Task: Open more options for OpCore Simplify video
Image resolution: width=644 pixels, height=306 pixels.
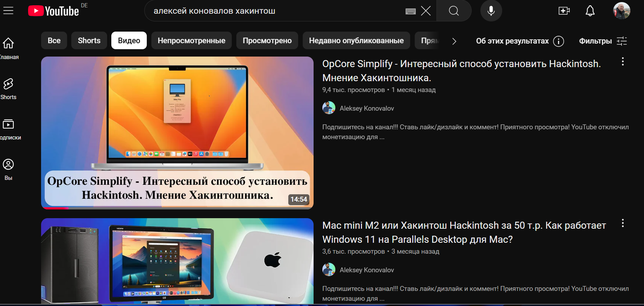Action: [623, 62]
